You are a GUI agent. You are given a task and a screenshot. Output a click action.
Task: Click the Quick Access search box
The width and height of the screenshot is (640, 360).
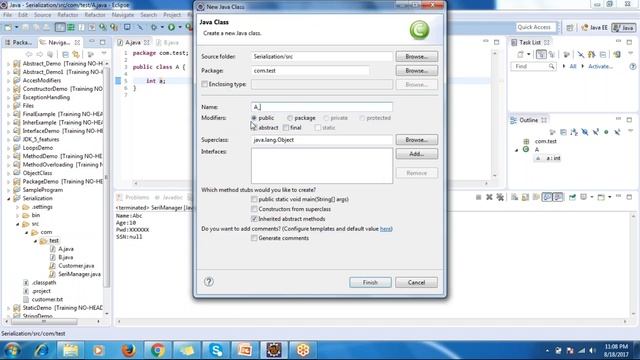(x=536, y=27)
